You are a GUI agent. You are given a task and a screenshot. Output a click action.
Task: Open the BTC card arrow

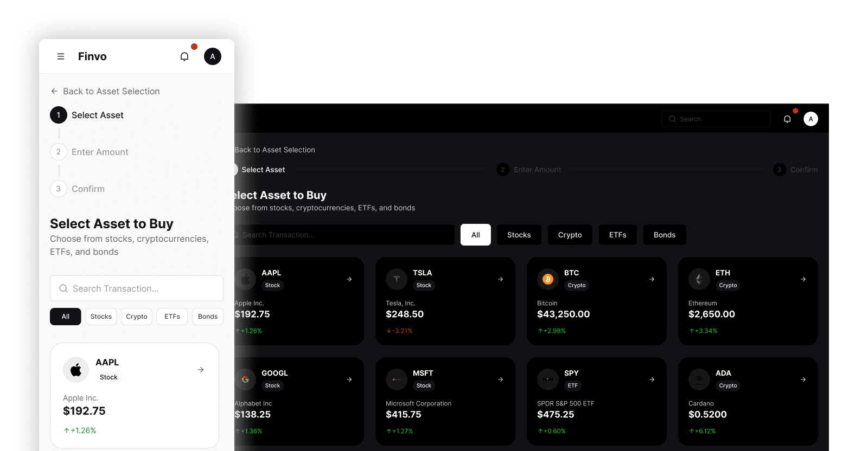click(652, 279)
